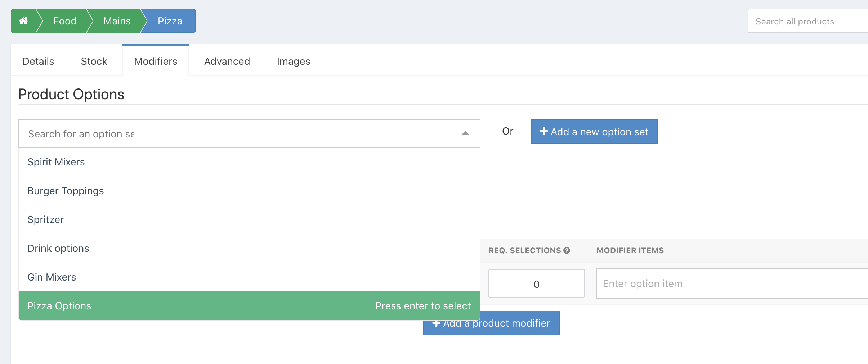This screenshot has height=364, width=868.
Task: Open the Details tab
Action: (x=38, y=61)
